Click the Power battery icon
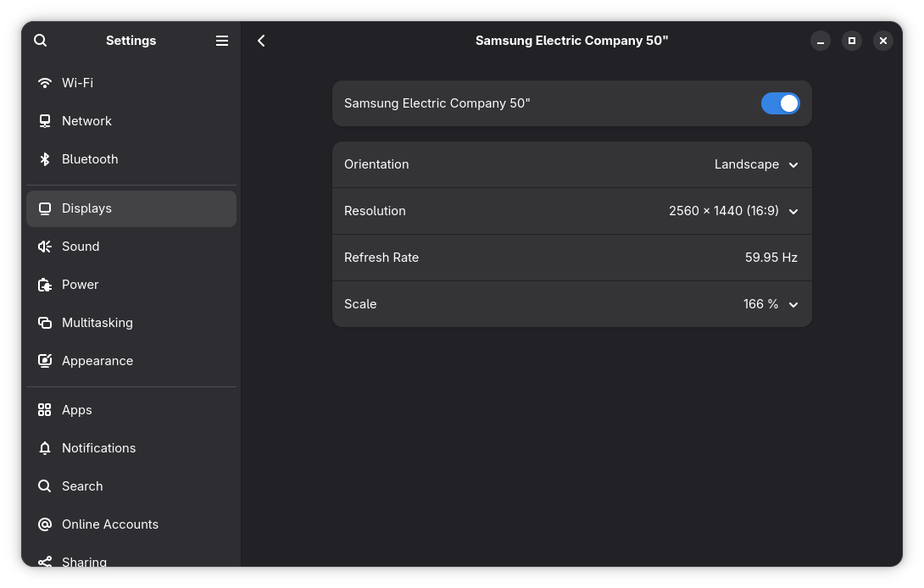This screenshot has width=924, height=588. click(x=45, y=285)
